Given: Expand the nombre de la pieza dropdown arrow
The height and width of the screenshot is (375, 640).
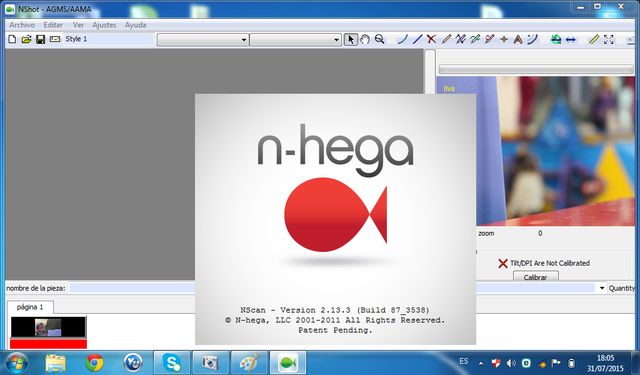Looking at the screenshot, I should [x=602, y=288].
